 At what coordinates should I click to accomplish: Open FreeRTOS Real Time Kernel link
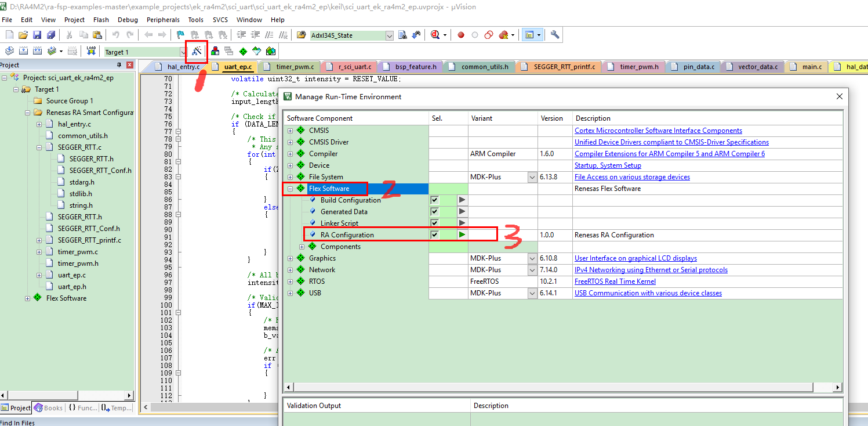[x=615, y=281]
